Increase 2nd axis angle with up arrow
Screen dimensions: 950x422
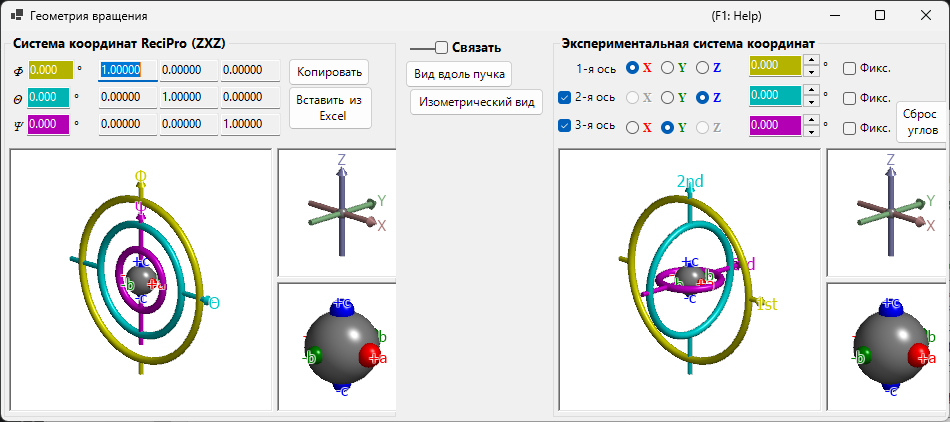coord(811,90)
